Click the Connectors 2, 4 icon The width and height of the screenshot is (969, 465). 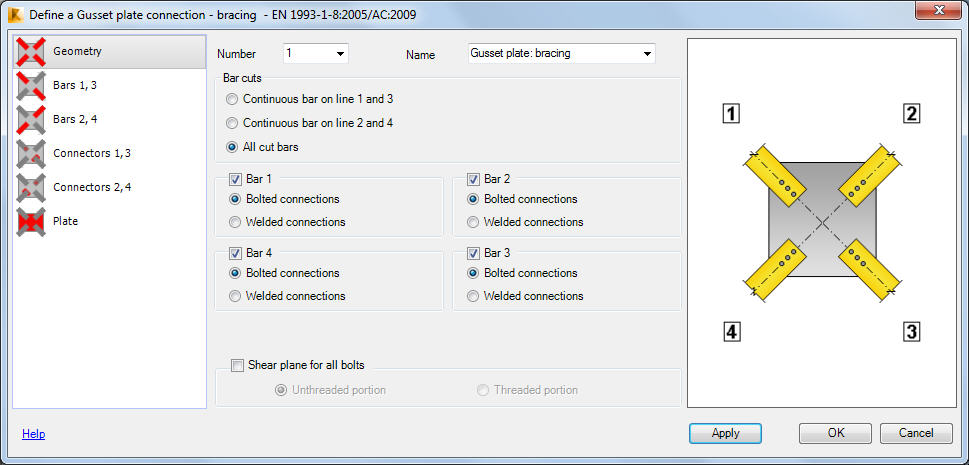[x=32, y=187]
